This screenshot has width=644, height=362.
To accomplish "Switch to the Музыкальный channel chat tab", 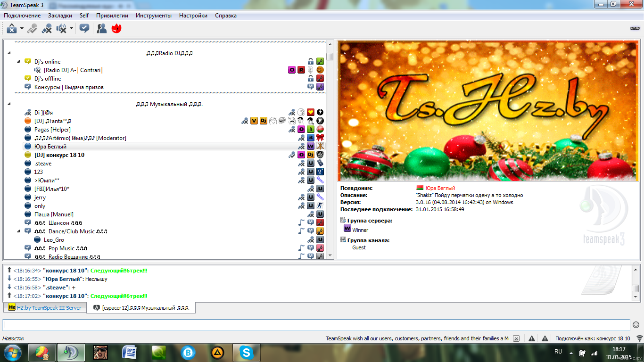I will pyautogui.click(x=141, y=307).
